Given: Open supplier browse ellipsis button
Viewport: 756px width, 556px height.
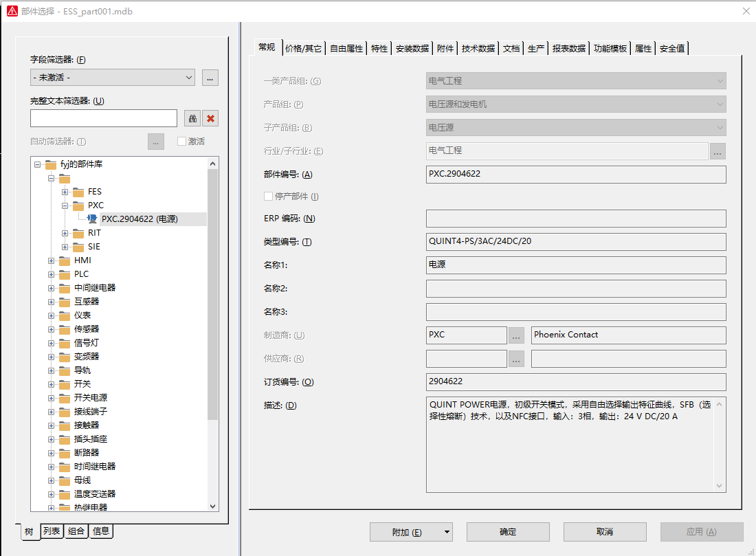Looking at the screenshot, I should (516, 359).
